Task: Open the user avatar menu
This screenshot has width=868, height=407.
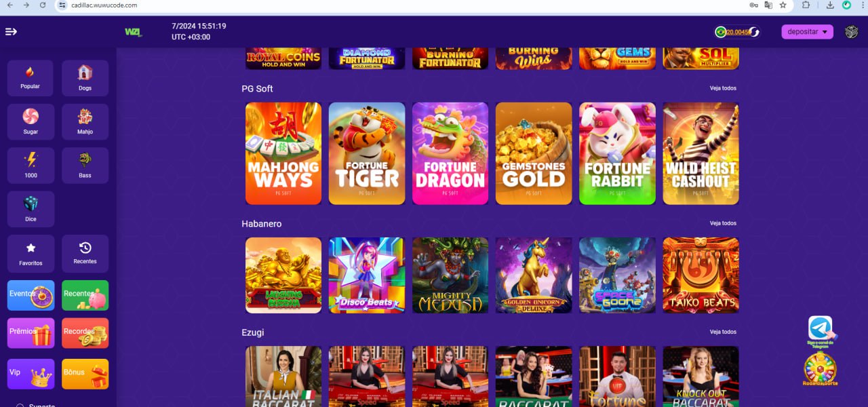Action: click(851, 32)
